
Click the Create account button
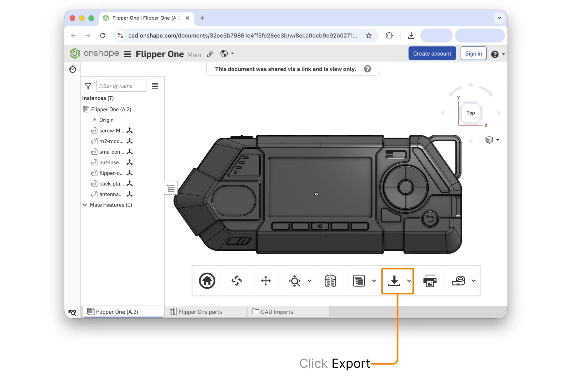432,53
